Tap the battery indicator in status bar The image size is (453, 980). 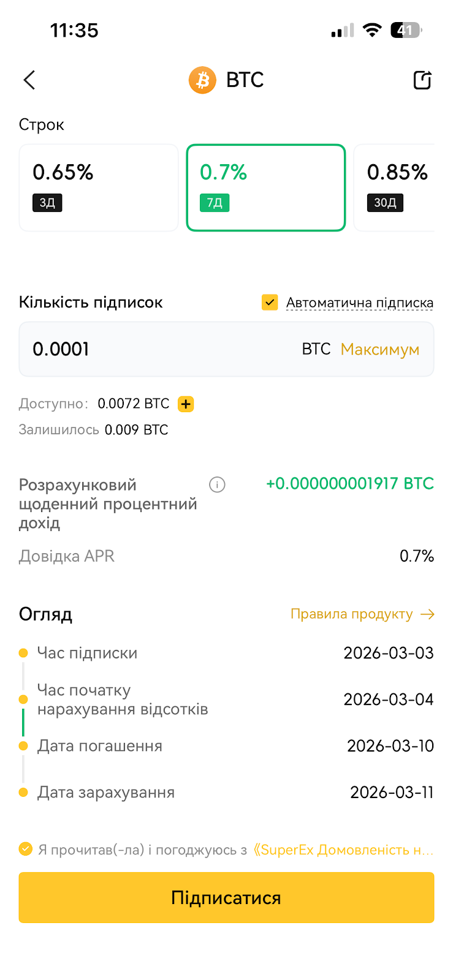pyautogui.click(x=406, y=30)
